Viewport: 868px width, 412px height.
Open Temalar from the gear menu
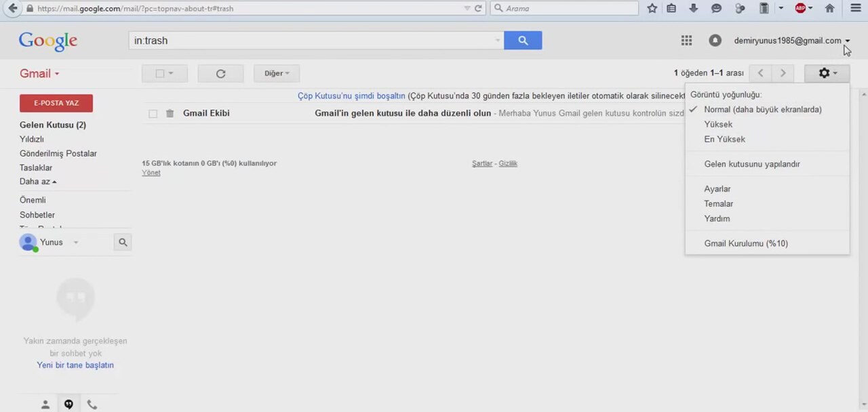719,204
